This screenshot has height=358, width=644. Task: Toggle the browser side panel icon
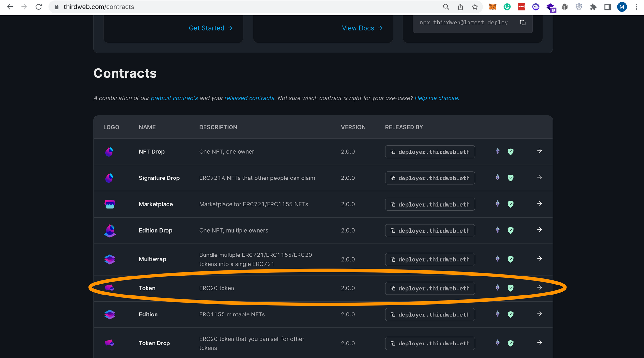tap(608, 7)
